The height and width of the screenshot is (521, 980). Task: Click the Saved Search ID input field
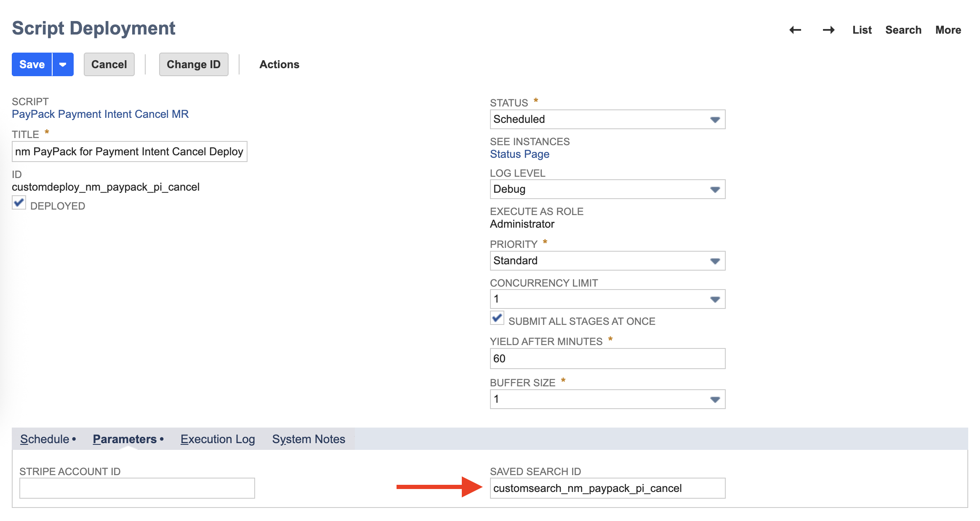point(607,488)
